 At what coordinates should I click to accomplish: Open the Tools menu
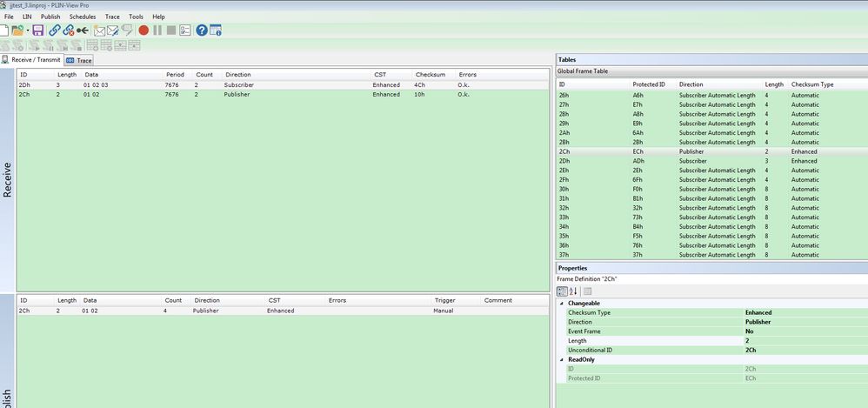coord(137,17)
